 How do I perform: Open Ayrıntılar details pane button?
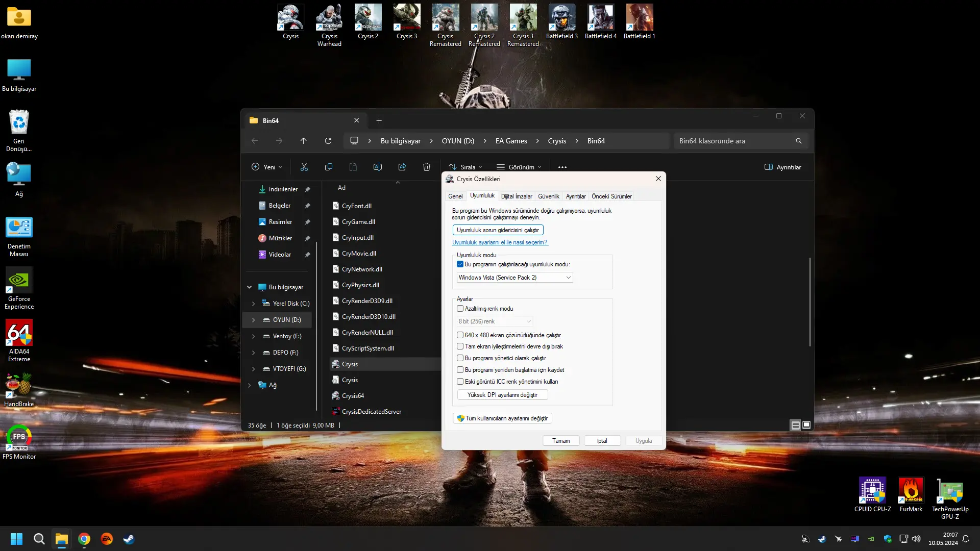click(782, 167)
